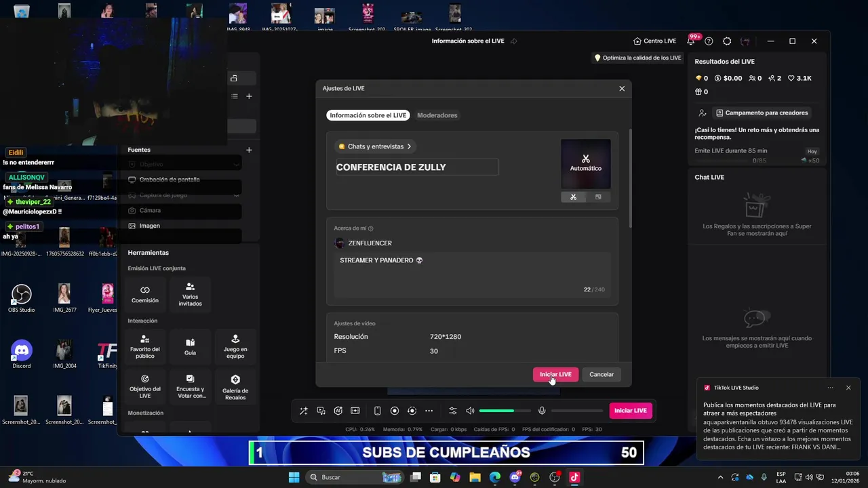Open the notifications bell with 99+ badge
Screen dimensions: 868x488
pos(691,41)
